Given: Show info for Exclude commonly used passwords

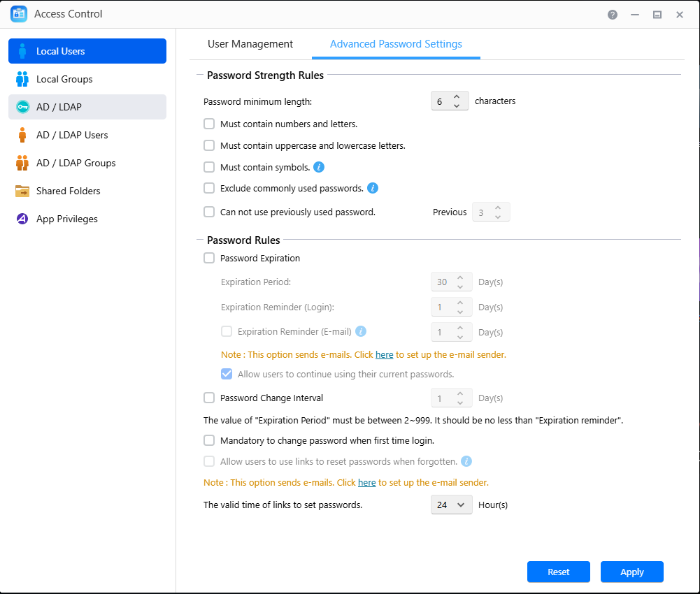Looking at the screenshot, I should (373, 188).
